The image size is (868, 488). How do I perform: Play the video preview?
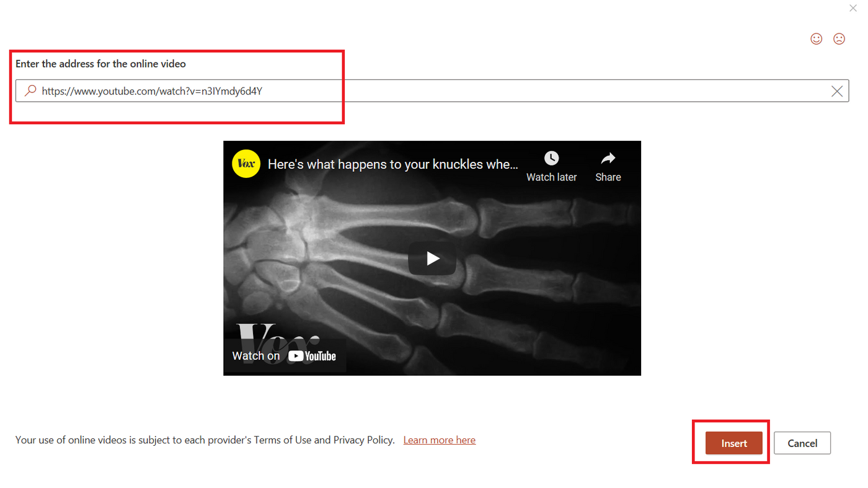tap(432, 258)
